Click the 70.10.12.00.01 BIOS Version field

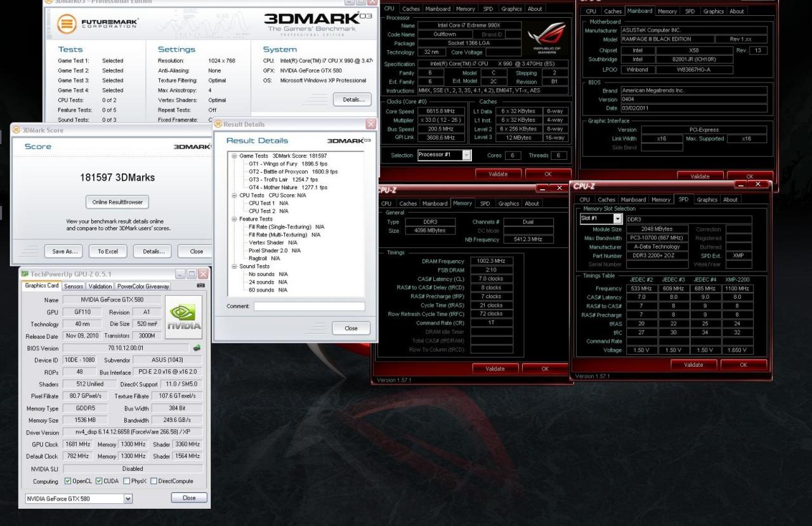click(126, 348)
